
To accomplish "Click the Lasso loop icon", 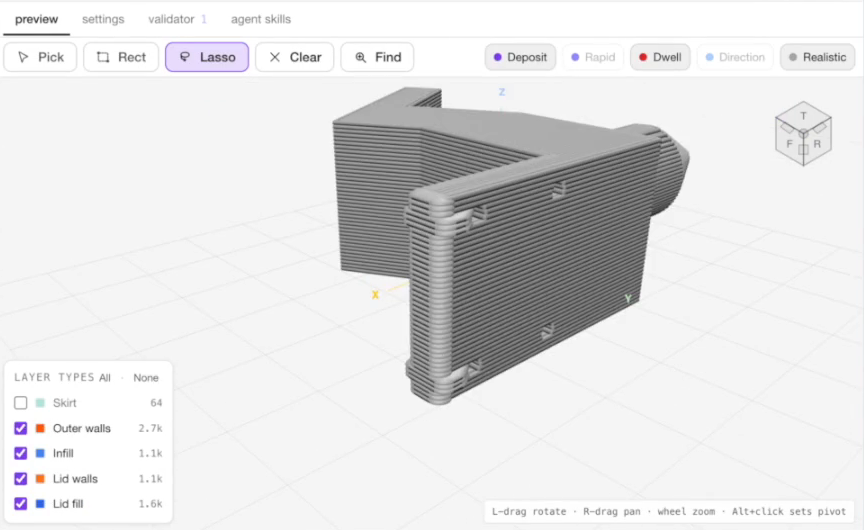I will point(185,57).
